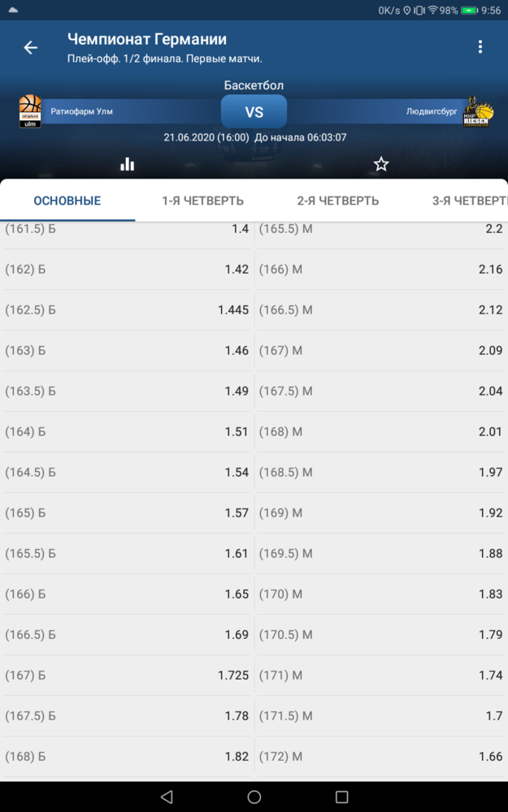
Task: Tap the back arrow icon
Action: pos(31,48)
